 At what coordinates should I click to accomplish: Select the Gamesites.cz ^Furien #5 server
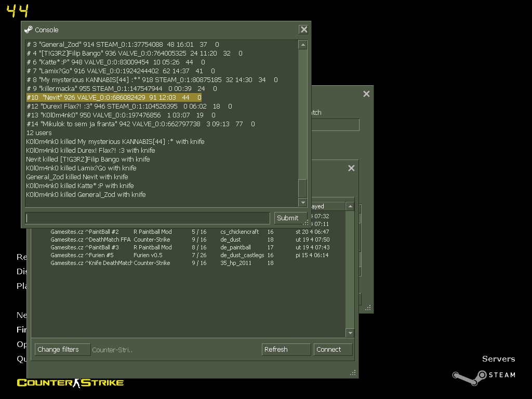tap(82, 255)
